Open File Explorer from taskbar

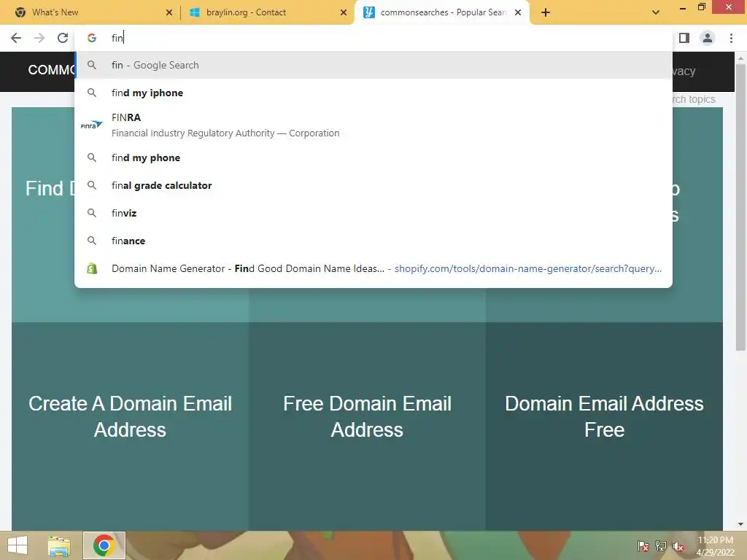tap(59, 545)
